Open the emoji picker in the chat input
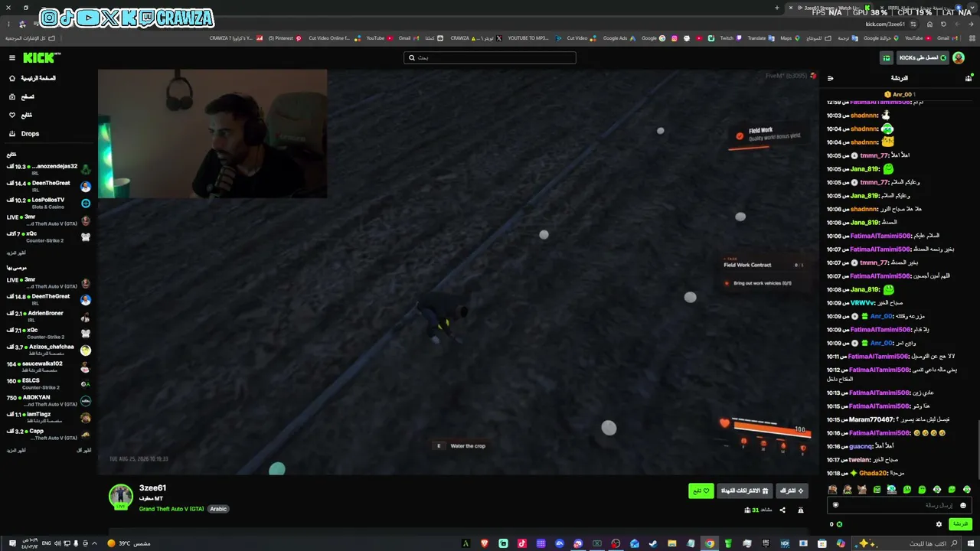Screen dimensions: 980x551 coord(963,505)
